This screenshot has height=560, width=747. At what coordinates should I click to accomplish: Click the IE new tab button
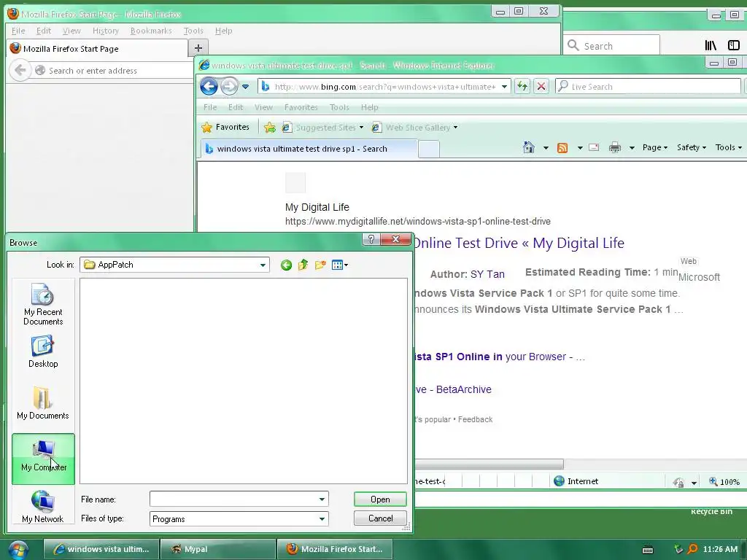click(x=429, y=149)
